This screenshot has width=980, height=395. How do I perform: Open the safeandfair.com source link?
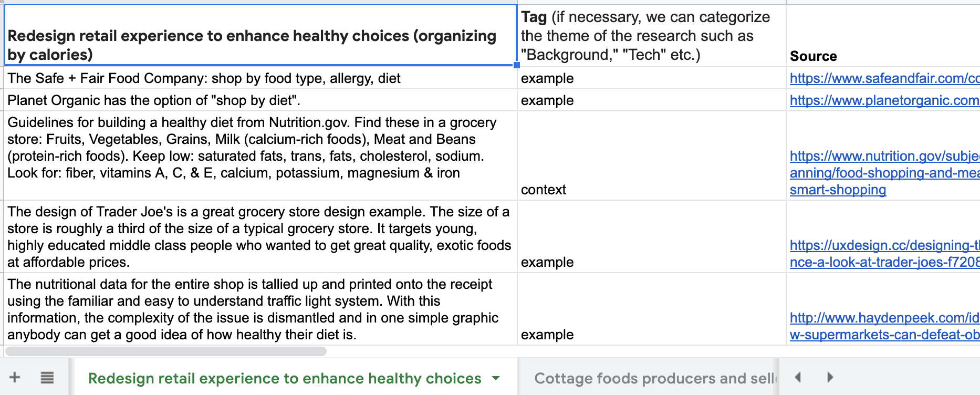click(x=884, y=78)
